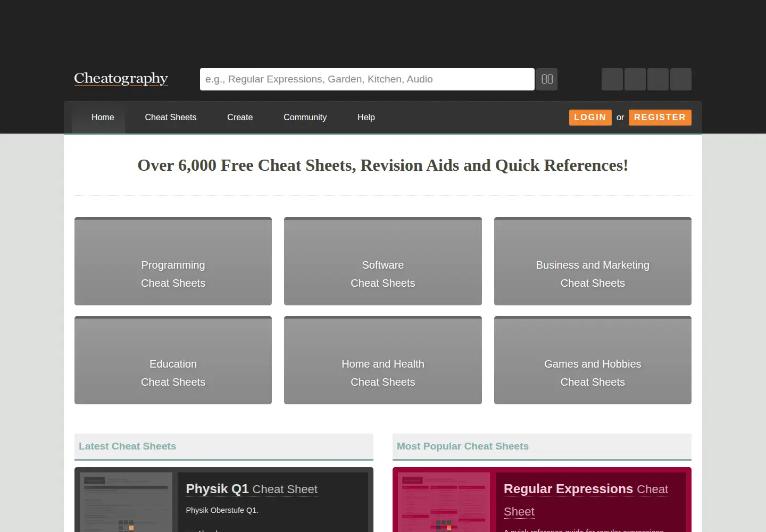This screenshot has width=766, height=532.
Task: Focus the cheat sheet search field
Action: (367, 79)
